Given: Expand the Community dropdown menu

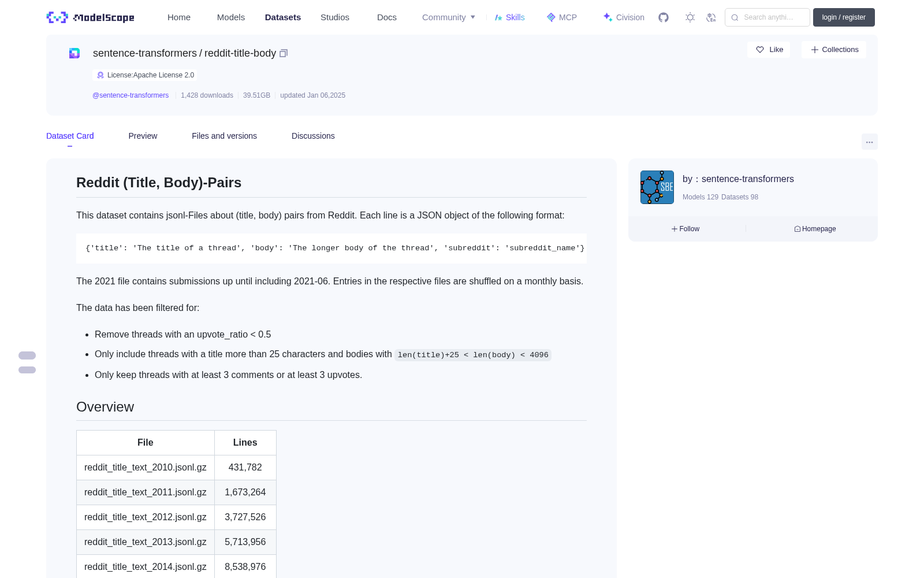Looking at the screenshot, I should click(x=449, y=17).
